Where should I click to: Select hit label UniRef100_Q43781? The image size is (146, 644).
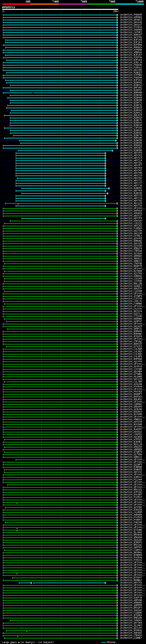[x=131, y=37]
